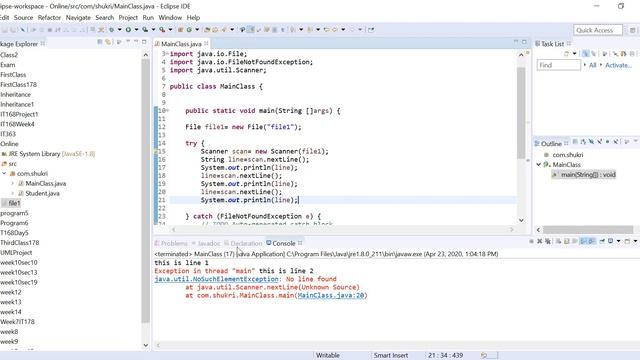640x360 pixels.
Task: Click the Activate... link in Task List
Action: click(x=618, y=65)
